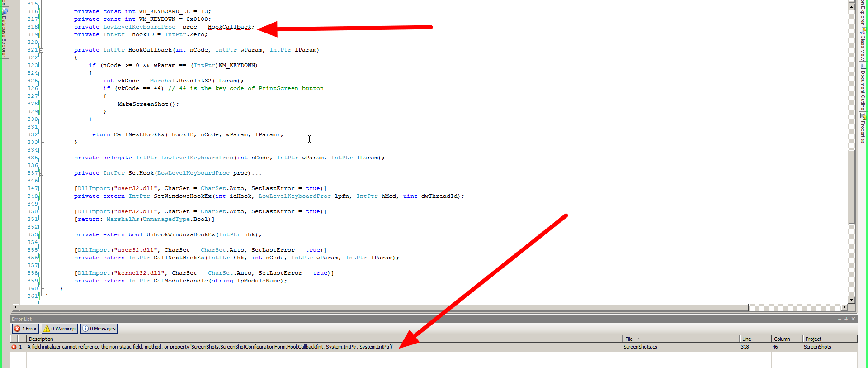
Task: Click the editor horizontal scrollbar right arrow
Action: (x=844, y=307)
